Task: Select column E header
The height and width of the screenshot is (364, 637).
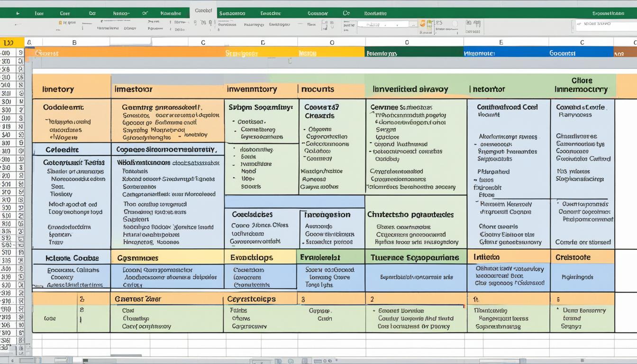Action: pyautogui.click(x=501, y=43)
